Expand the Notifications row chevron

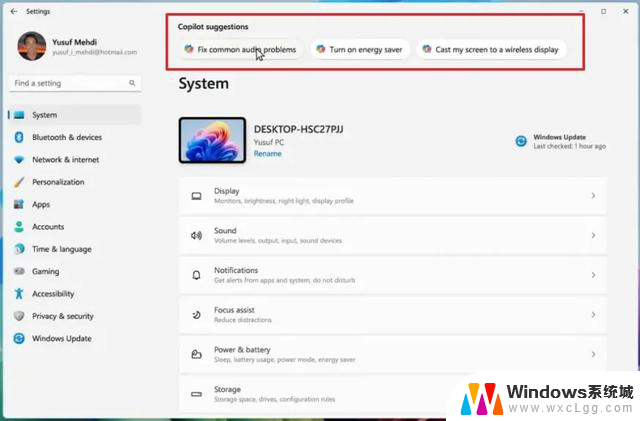pos(593,275)
